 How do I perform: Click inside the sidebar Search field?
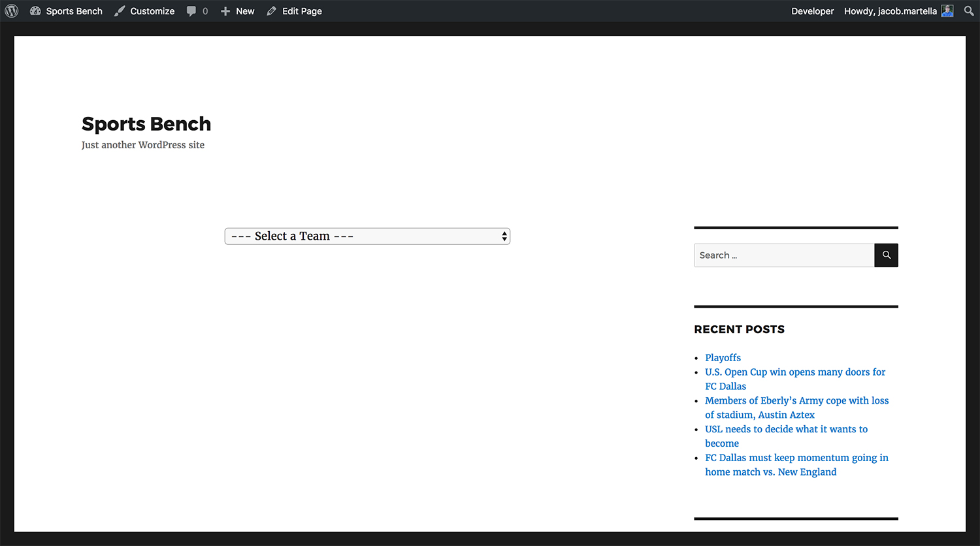[784, 255]
